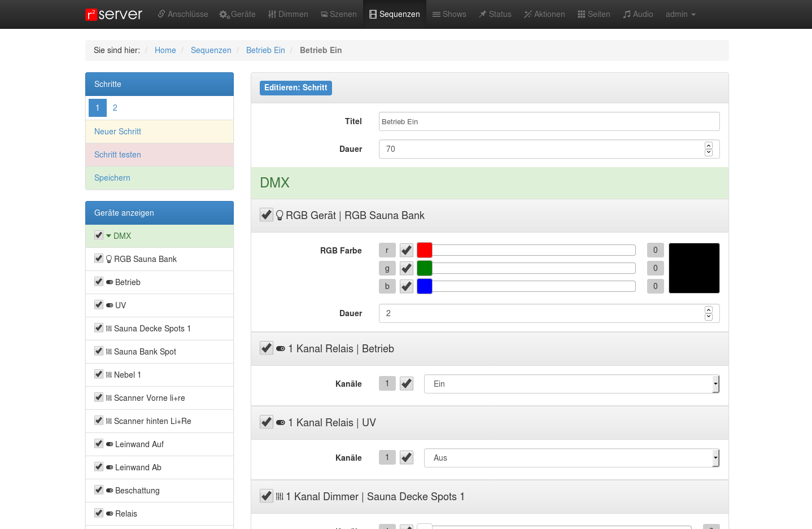Open Dimmen sliders icon in navbar
812x529 pixels.
click(272, 14)
